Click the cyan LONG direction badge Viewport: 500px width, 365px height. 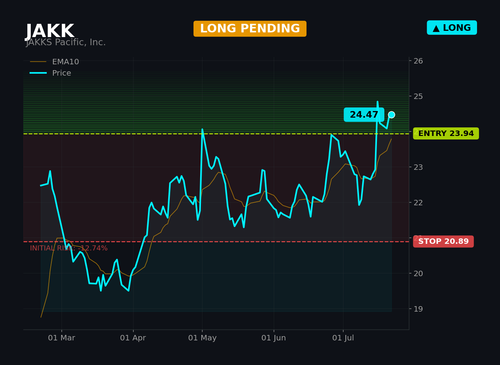[x=452, y=28]
